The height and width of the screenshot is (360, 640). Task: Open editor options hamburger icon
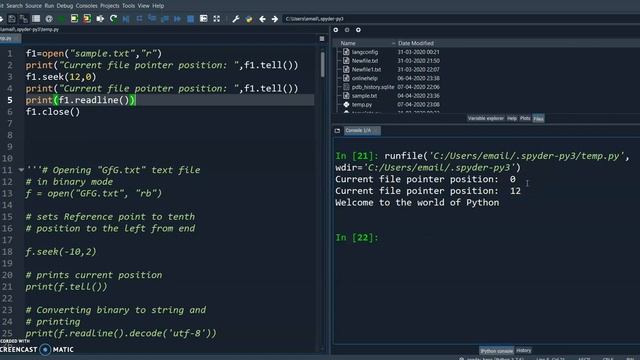pyautogui.click(x=322, y=39)
